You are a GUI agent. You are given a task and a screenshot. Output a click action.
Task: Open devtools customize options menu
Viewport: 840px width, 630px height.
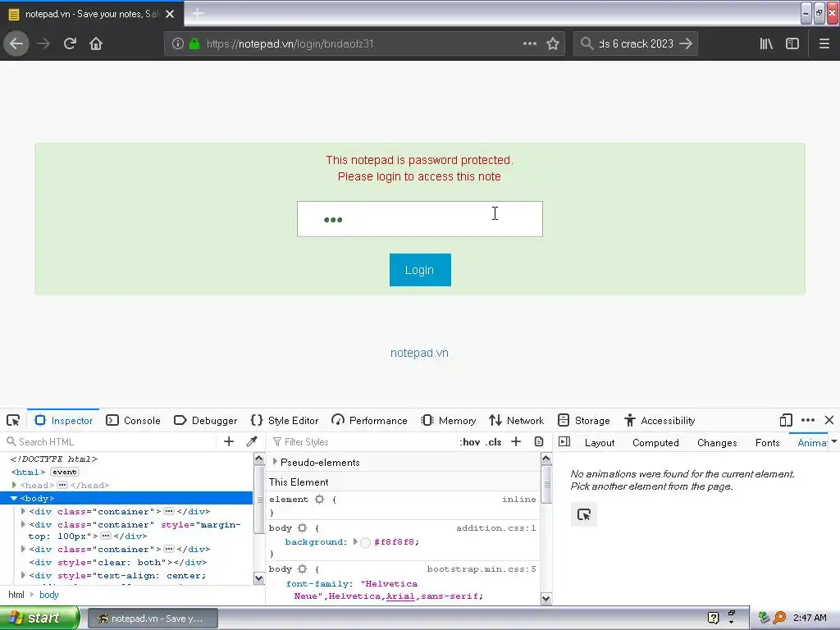tap(808, 421)
